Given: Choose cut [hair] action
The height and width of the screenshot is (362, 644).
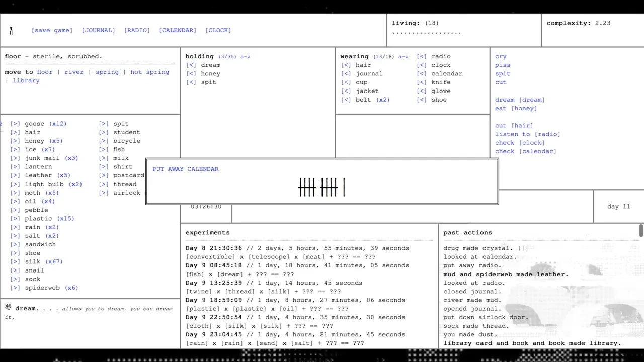Looking at the screenshot, I should 514,125.
